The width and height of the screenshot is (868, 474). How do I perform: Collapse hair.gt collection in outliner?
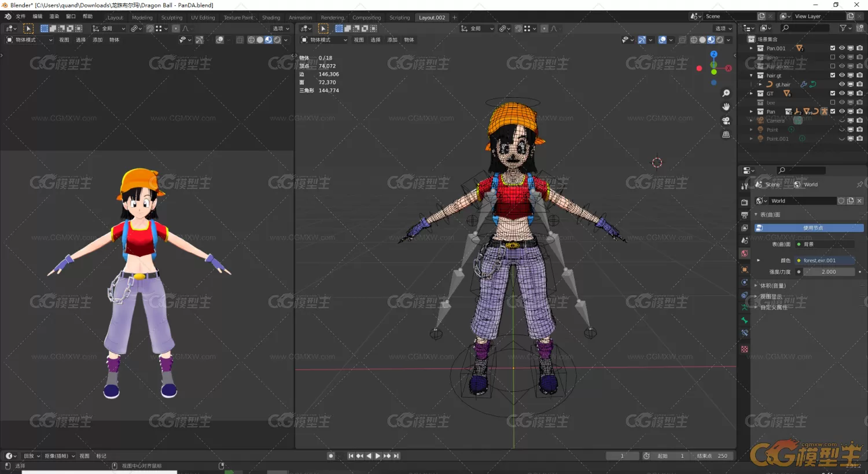(x=752, y=75)
